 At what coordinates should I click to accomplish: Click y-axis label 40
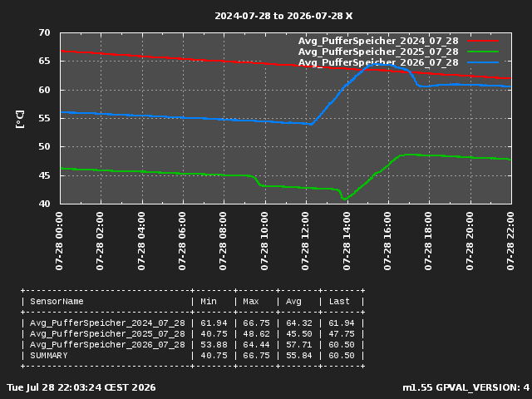(x=44, y=204)
